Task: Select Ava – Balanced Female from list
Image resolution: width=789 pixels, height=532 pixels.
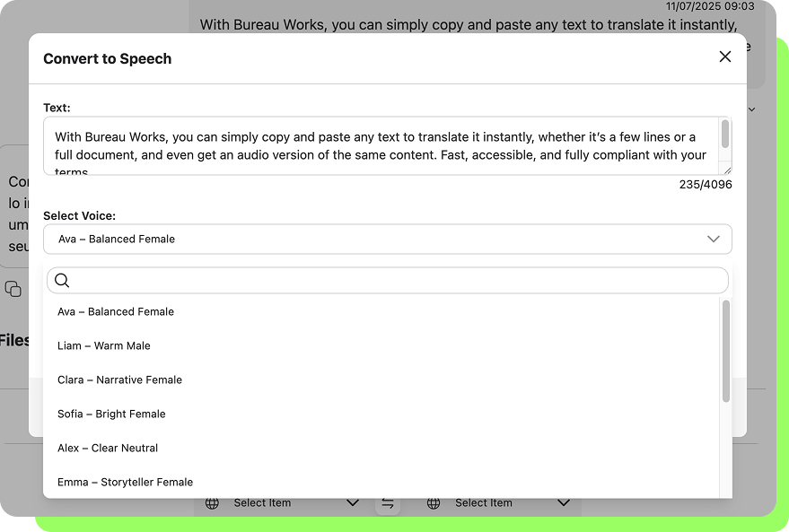Action: 115,311
